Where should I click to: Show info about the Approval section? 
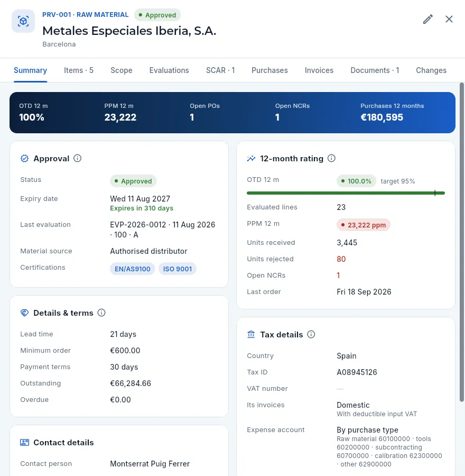pos(77,158)
